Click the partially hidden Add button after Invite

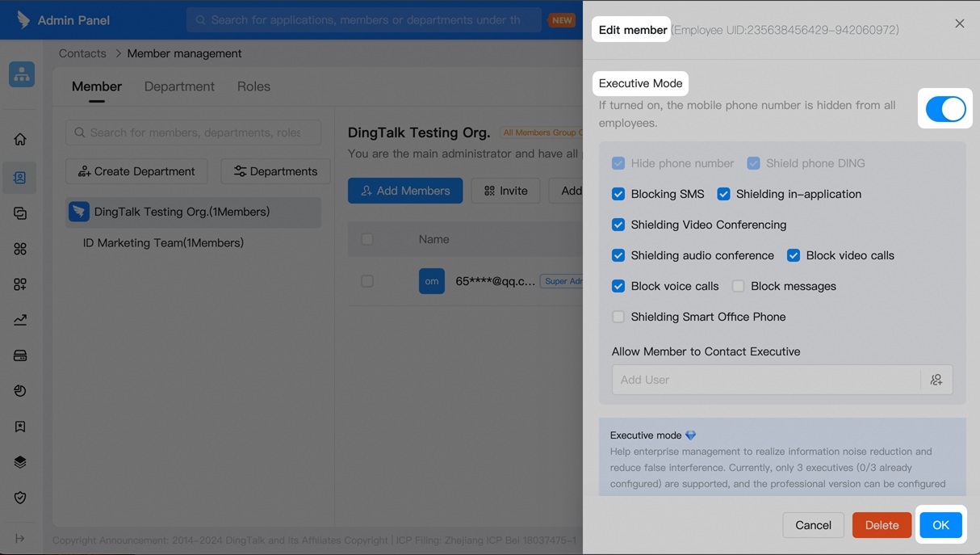tap(567, 191)
